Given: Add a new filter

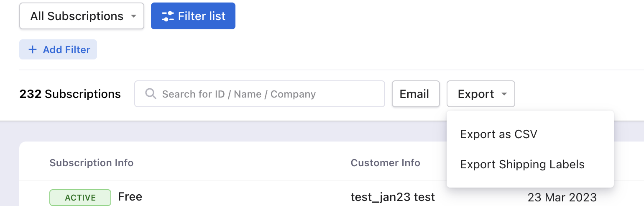Looking at the screenshot, I should (58, 49).
